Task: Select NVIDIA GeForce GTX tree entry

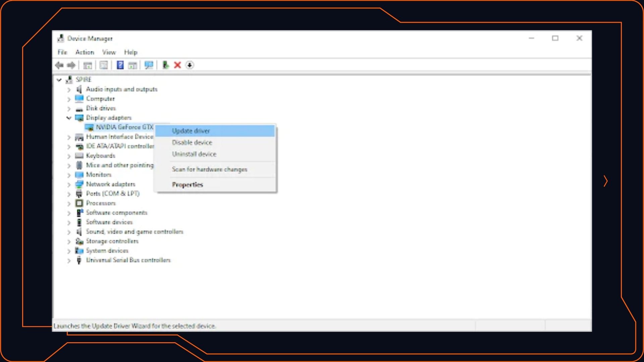Action: tap(124, 127)
